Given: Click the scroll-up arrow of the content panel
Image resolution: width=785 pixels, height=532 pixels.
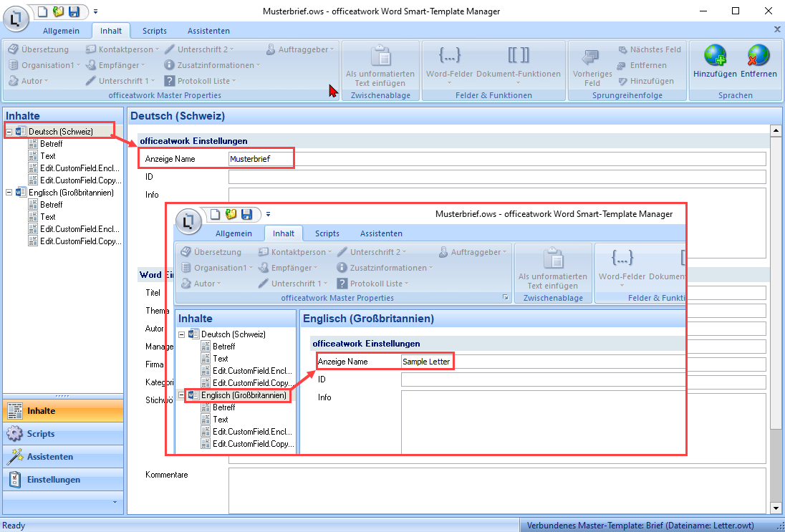Looking at the screenshot, I should pyautogui.click(x=776, y=131).
